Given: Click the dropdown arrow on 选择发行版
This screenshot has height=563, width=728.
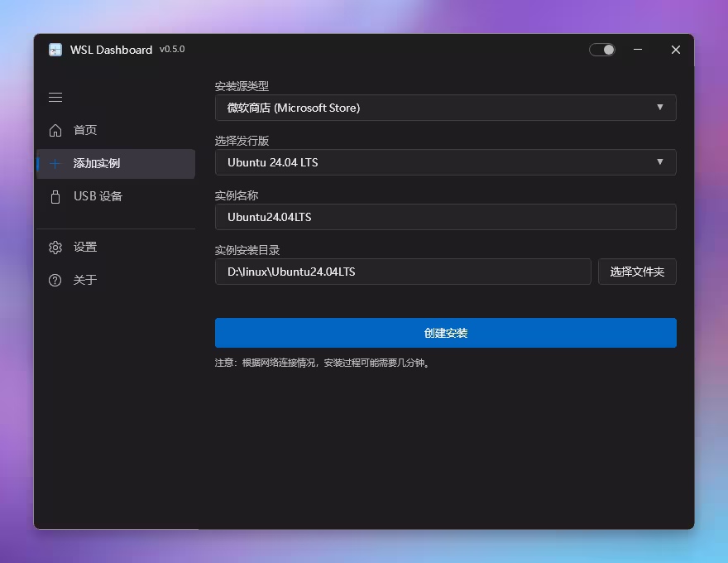Looking at the screenshot, I should point(660,162).
